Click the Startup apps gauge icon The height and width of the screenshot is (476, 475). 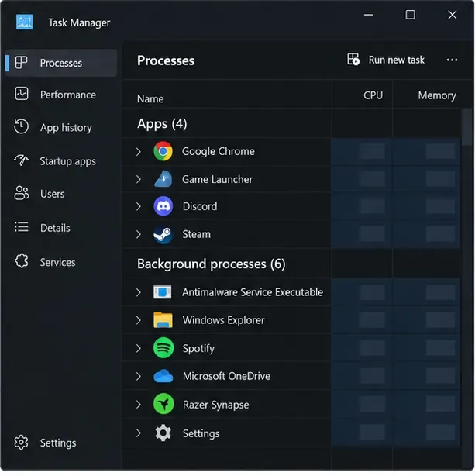click(21, 160)
